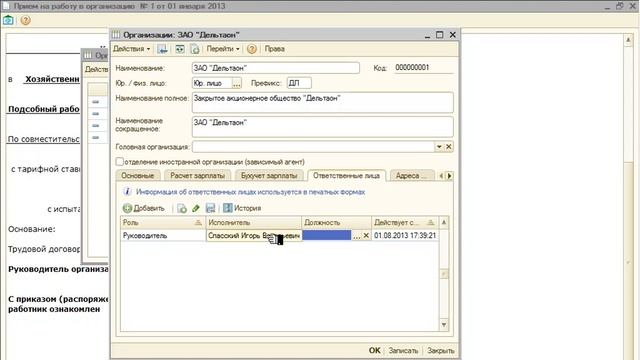Open Должность selection with ellipsis button
Screen dimensions: 640x360
click(x=357, y=236)
